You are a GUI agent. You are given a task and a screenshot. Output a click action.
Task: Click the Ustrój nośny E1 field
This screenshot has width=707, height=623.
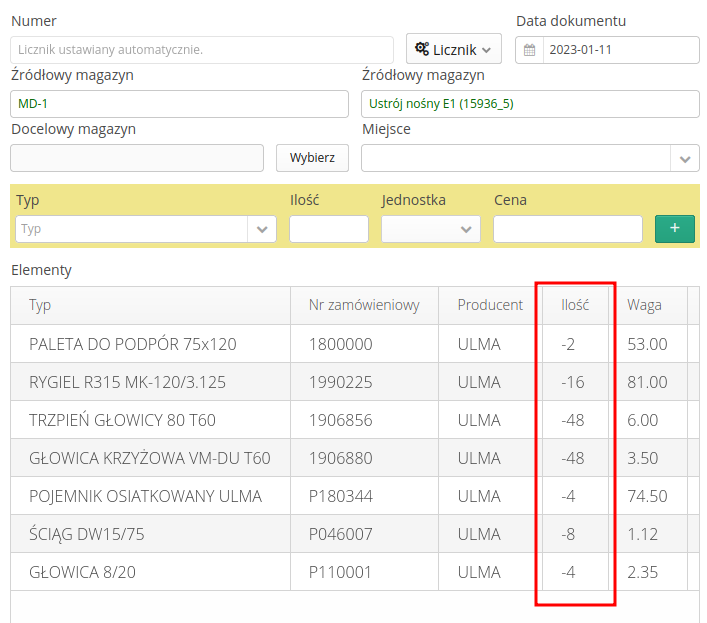pyautogui.click(x=530, y=104)
